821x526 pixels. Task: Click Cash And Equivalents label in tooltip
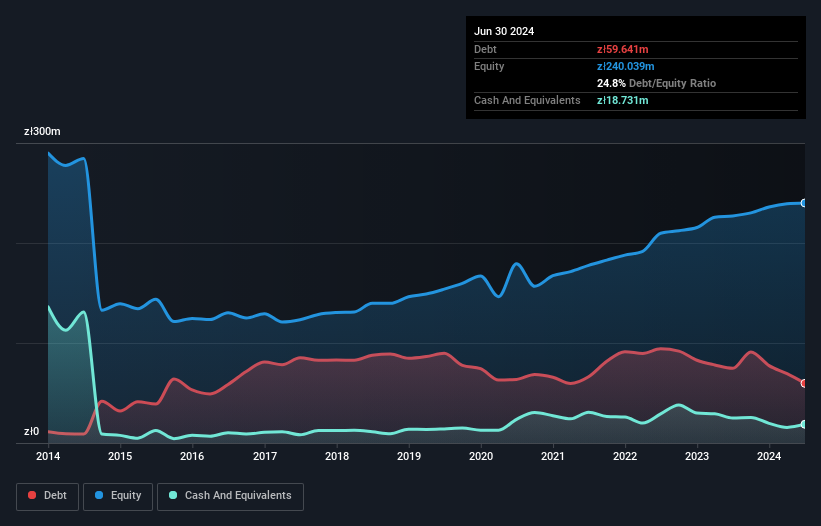pos(527,100)
